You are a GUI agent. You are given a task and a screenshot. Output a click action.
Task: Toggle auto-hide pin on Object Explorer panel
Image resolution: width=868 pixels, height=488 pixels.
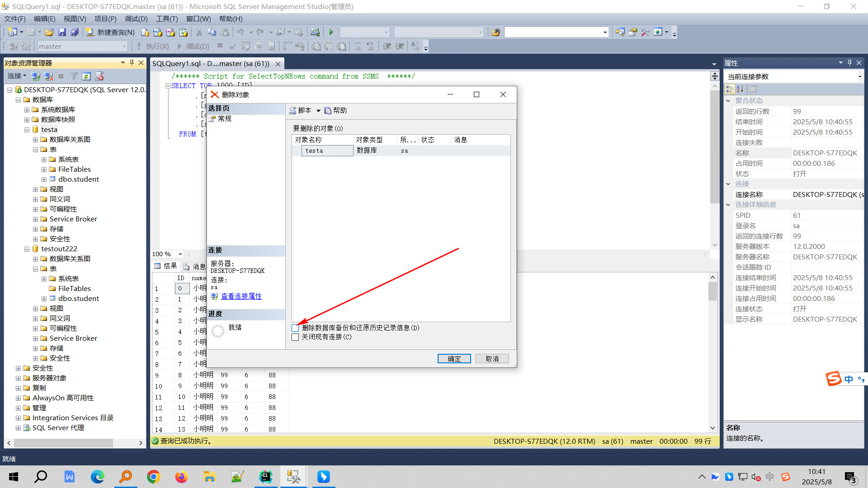pyautogui.click(x=132, y=63)
